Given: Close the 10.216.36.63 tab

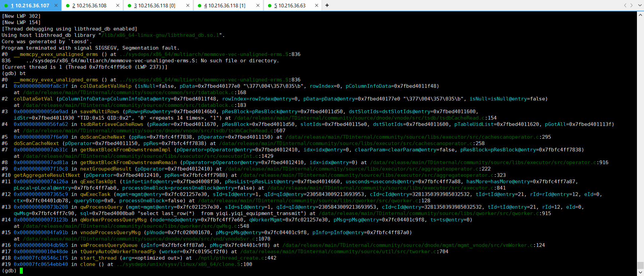Looking at the screenshot, I should (x=316, y=5).
